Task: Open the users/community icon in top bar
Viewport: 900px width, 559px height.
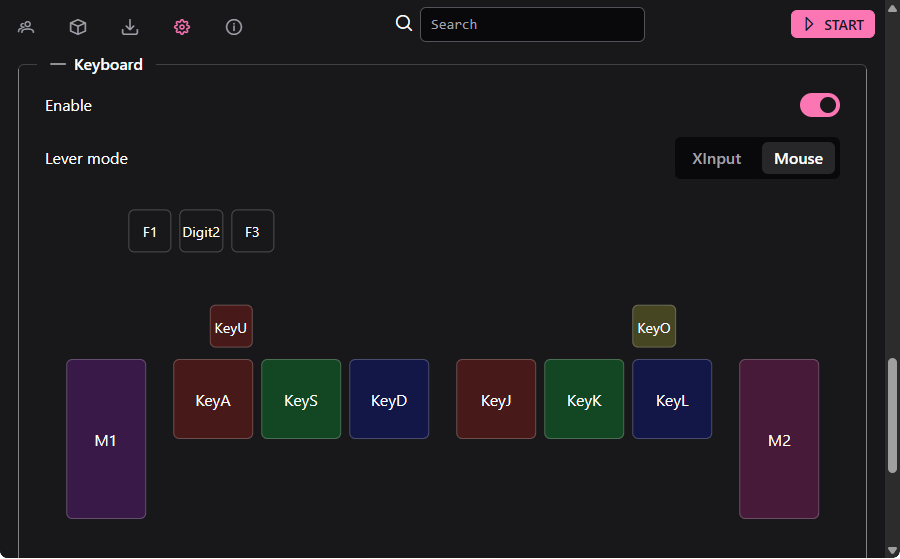Action: point(26,27)
